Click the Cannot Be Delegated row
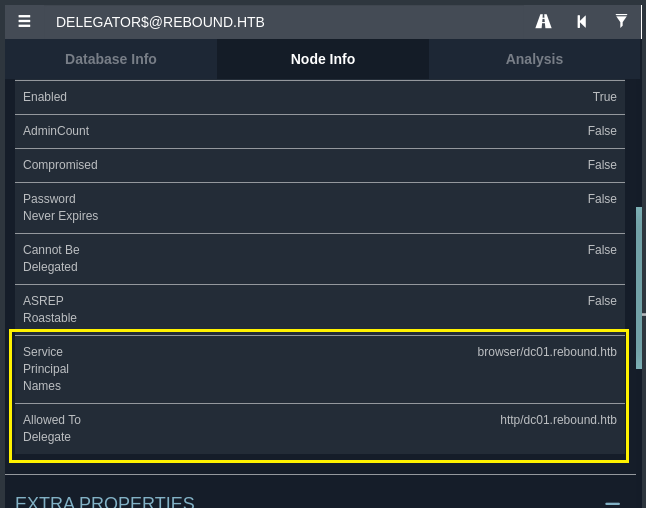The width and height of the screenshot is (646, 508). 320,258
